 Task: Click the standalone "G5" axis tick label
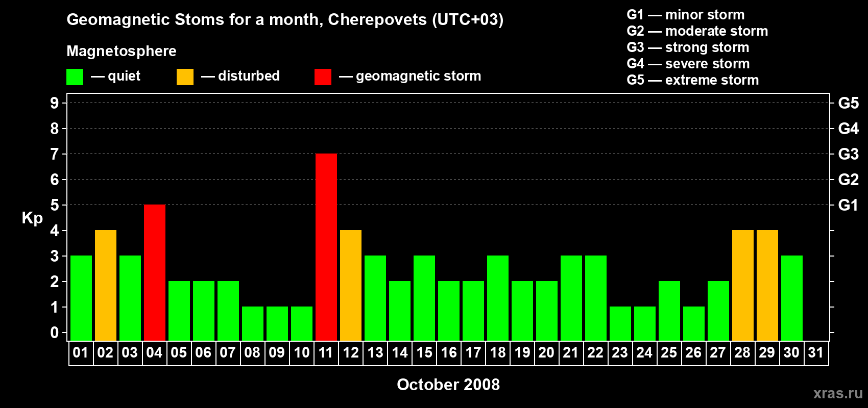849,103
